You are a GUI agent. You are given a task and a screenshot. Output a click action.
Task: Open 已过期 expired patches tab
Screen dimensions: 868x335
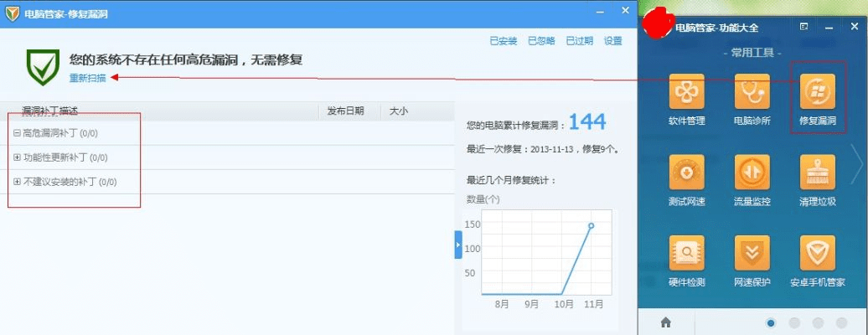(580, 41)
